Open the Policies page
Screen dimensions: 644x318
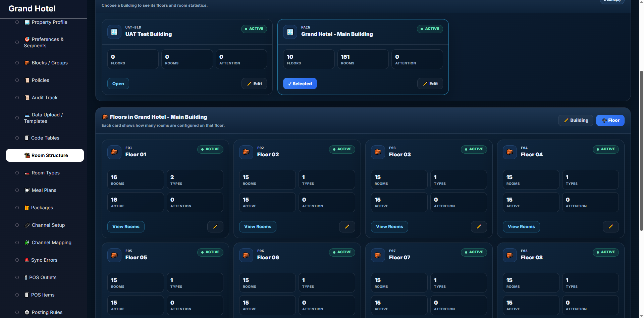[45, 80]
